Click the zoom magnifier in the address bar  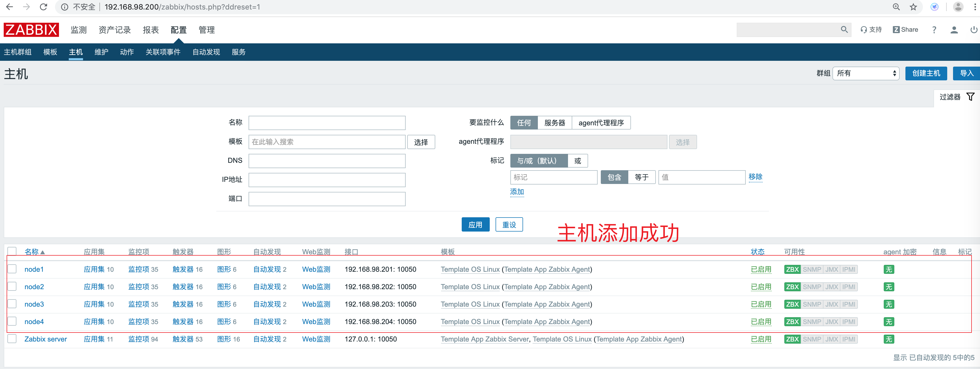pyautogui.click(x=896, y=7)
